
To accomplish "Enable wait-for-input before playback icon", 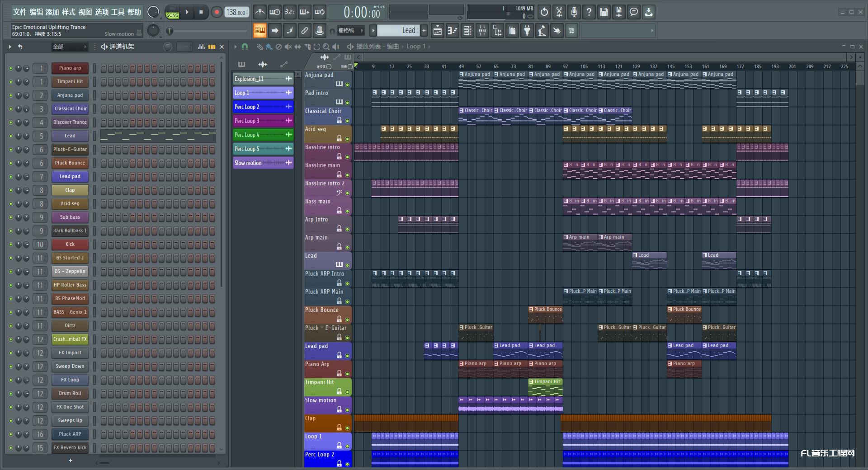I will [x=274, y=12].
